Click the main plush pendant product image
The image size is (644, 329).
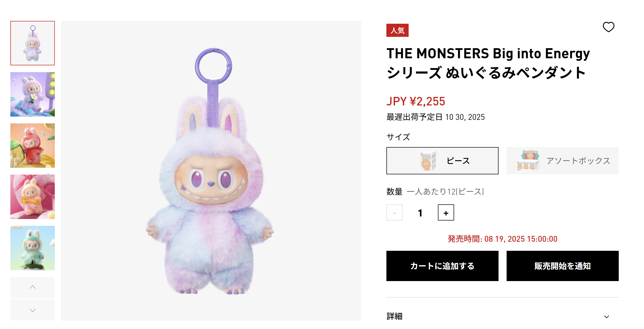point(211,171)
